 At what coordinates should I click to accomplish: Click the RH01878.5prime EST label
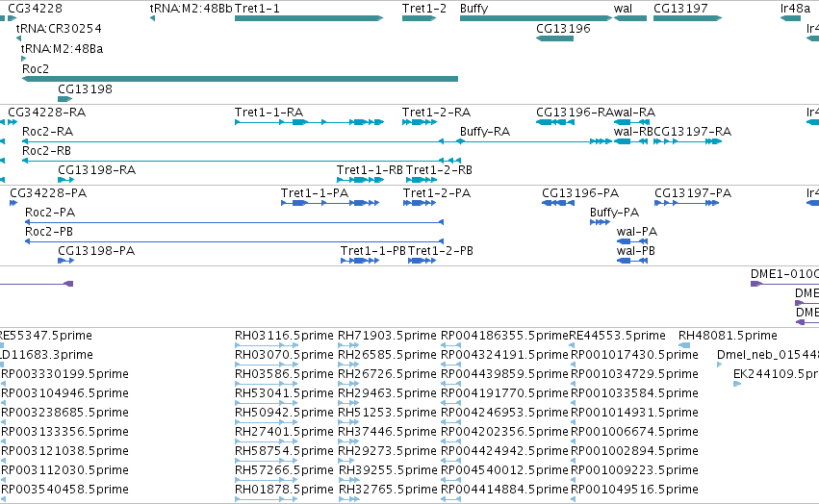point(284,490)
